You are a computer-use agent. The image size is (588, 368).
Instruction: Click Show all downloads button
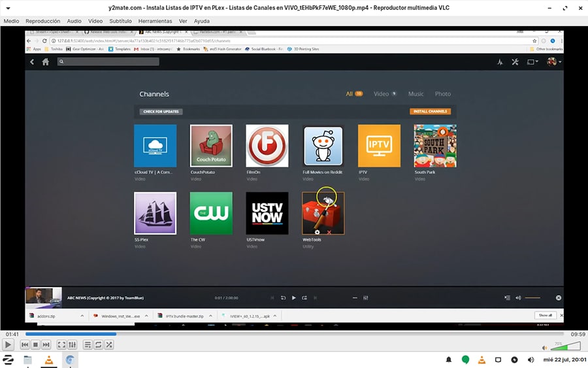coord(546,316)
